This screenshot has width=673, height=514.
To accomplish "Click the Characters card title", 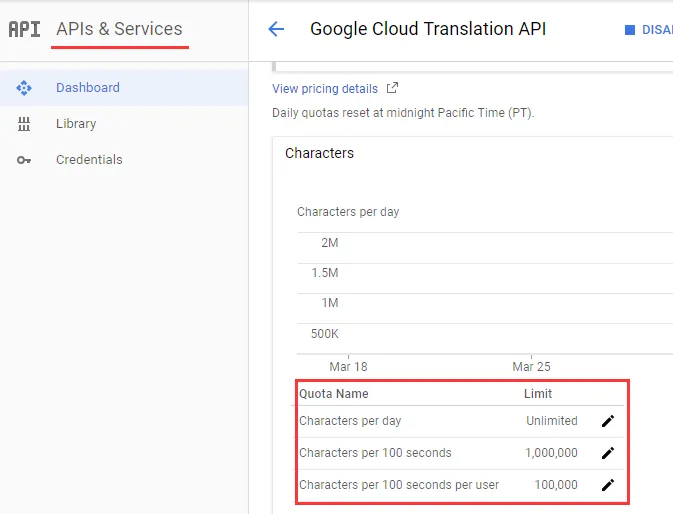I will coord(319,153).
